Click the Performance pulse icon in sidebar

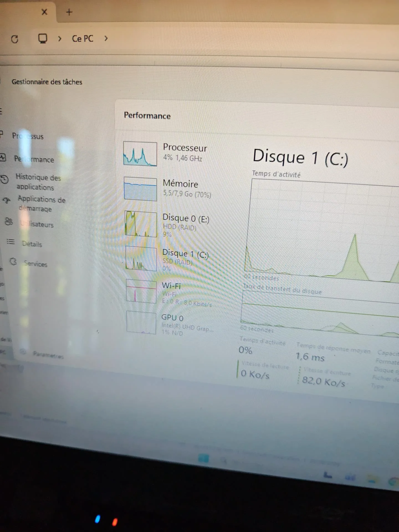click(3, 158)
